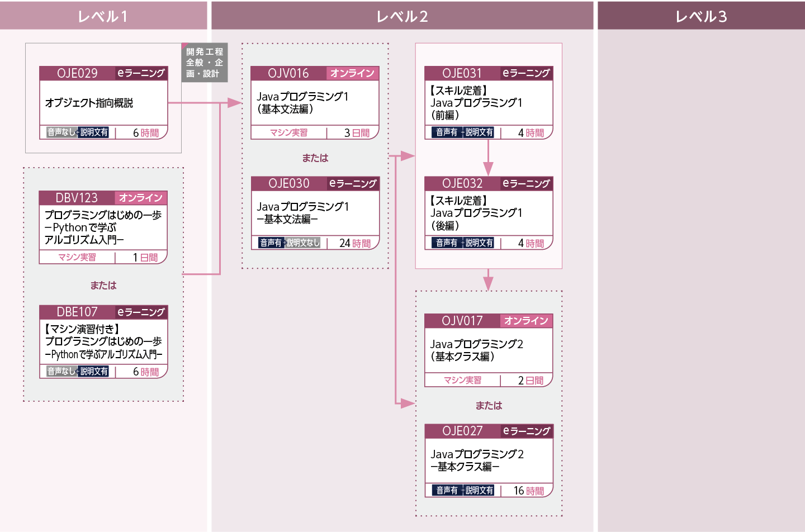The image size is (805, 532).
Task: Click または between DBV123 and DBE107
Action: tap(103, 285)
